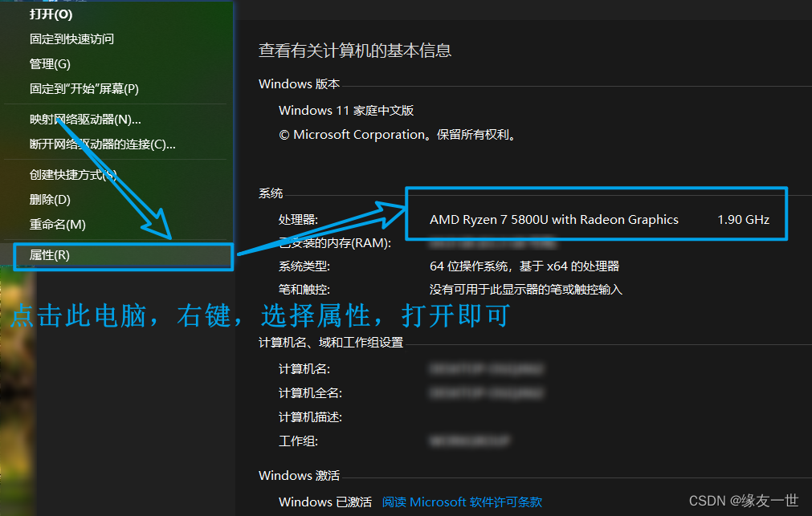Select the AMD Ryzen 7 5800U processor text
The height and width of the screenshot is (516, 812).
coord(553,219)
